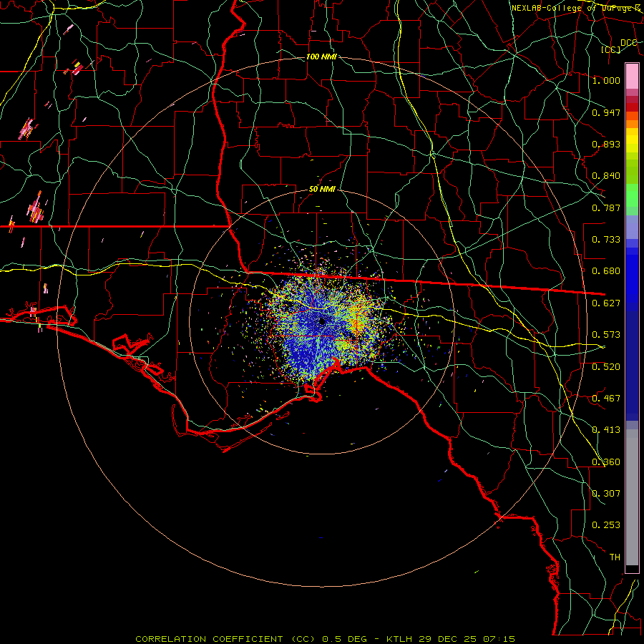Click the "50 NMI" range ring label

tap(322, 190)
